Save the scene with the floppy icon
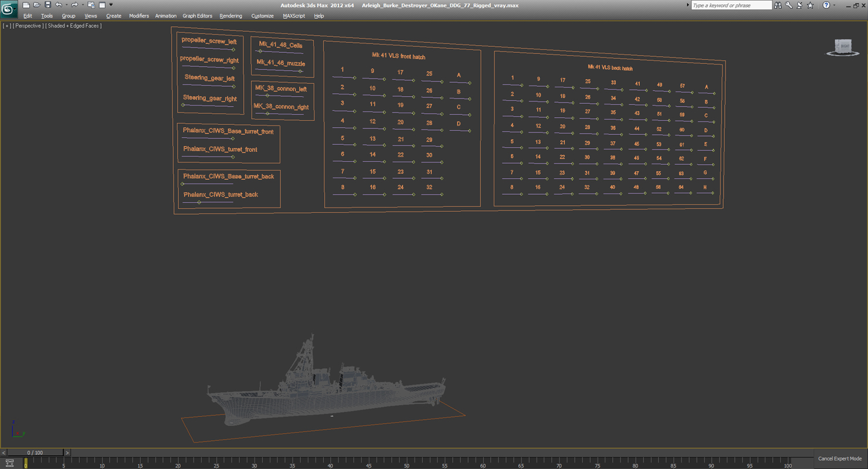The height and width of the screenshot is (469, 868). coord(48,5)
